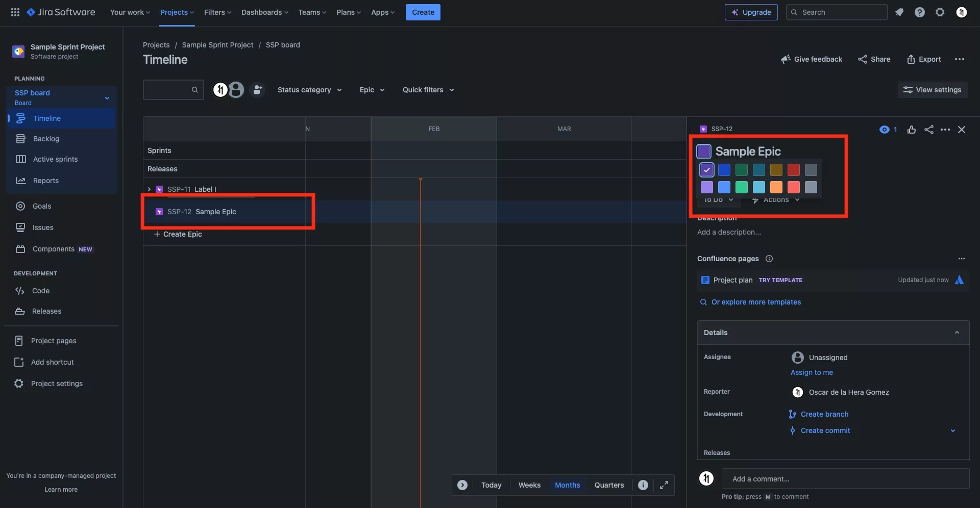Open the issue panel more actions ellipsis
The height and width of the screenshot is (508, 980).
(945, 130)
